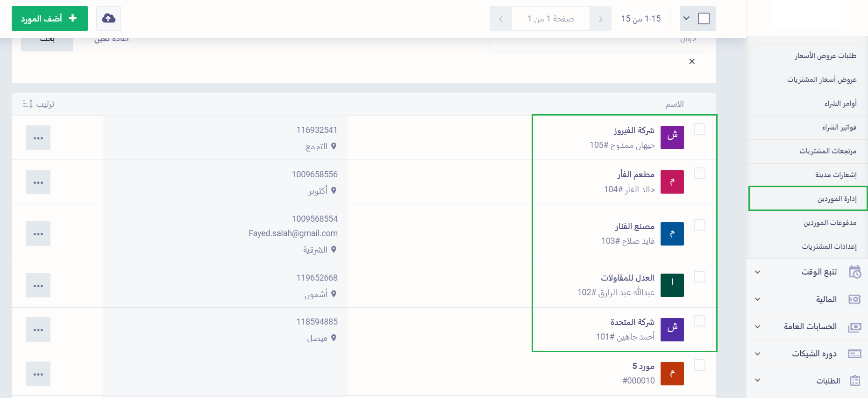Open actions menu for شركة الفيروز row
The image size is (868, 398).
click(x=38, y=138)
